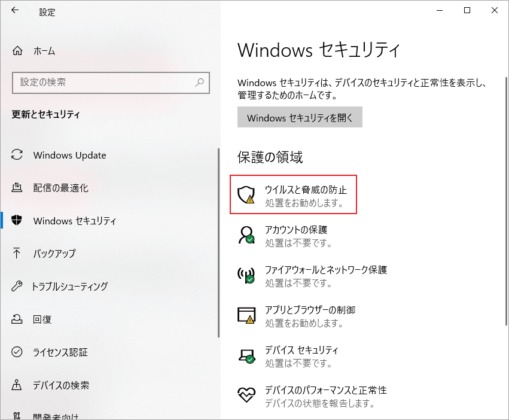This screenshot has height=420, width=509.
Task: Click the back arrow icon
Action: pyautogui.click(x=15, y=10)
